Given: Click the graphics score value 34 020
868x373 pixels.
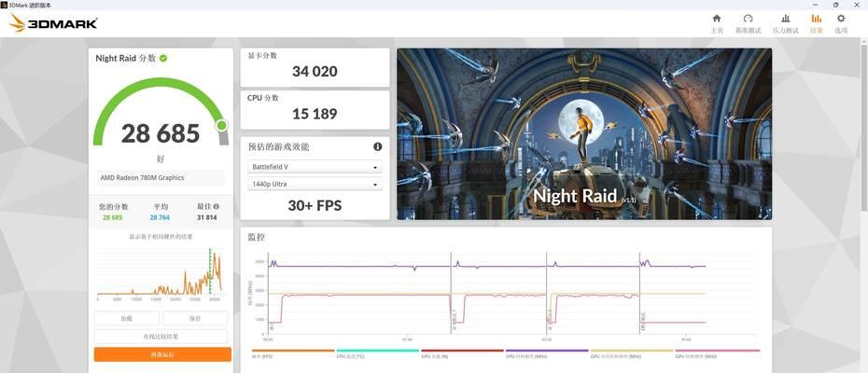Looking at the screenshot, I should pyautogui.click(x=315, y=72).
